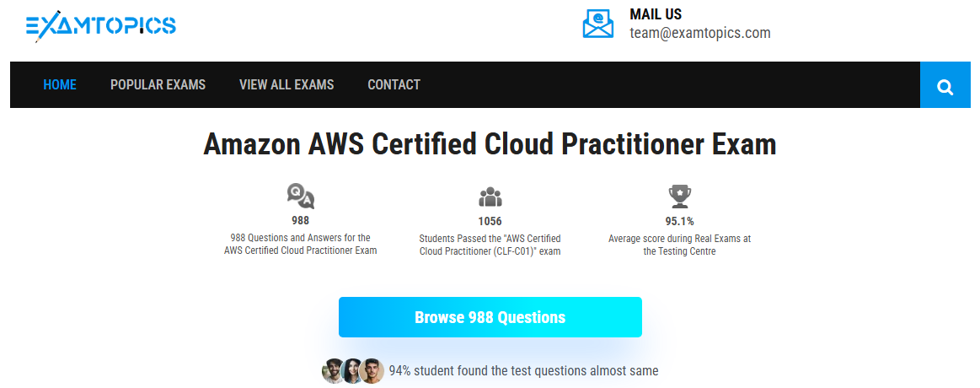Click the mail envelope icon
Image resolution: width=980 pixels, height=388 pixels.
pos(598,24)
